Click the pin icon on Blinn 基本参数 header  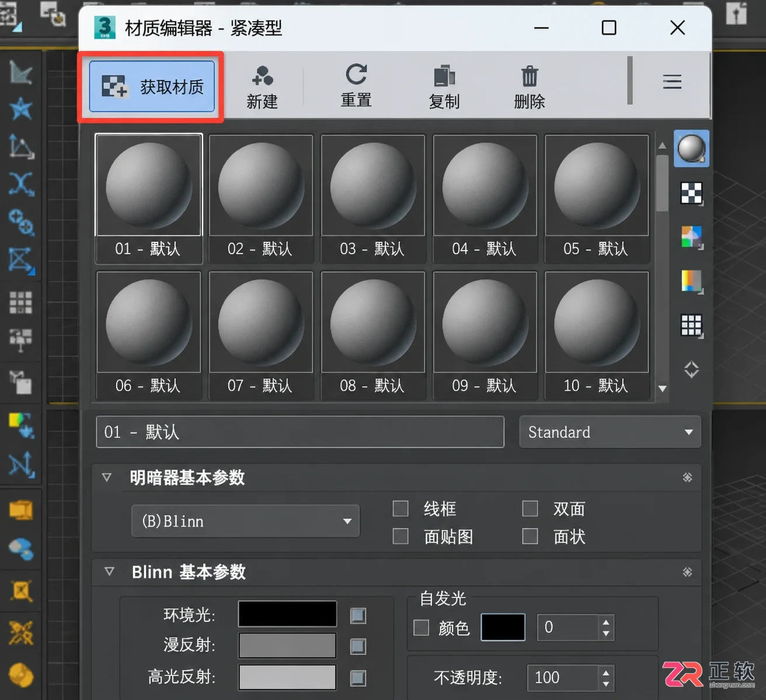pos(687,572)
